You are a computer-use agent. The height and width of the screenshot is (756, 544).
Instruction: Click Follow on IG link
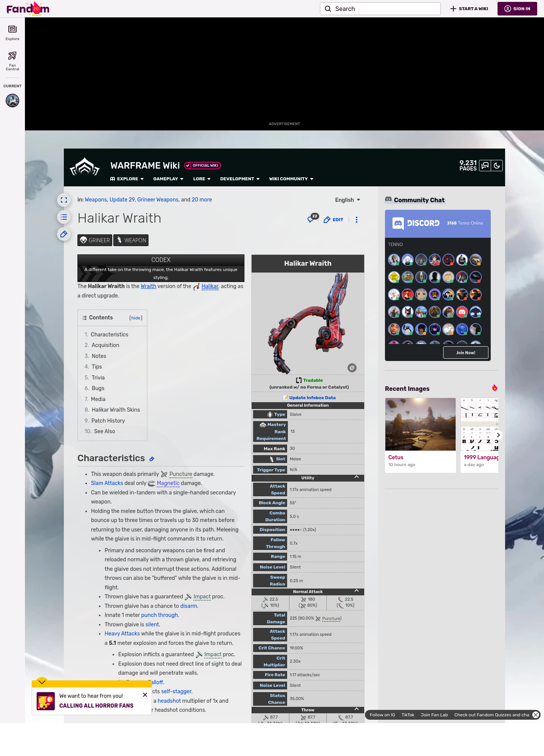click(x=382, y=715)
